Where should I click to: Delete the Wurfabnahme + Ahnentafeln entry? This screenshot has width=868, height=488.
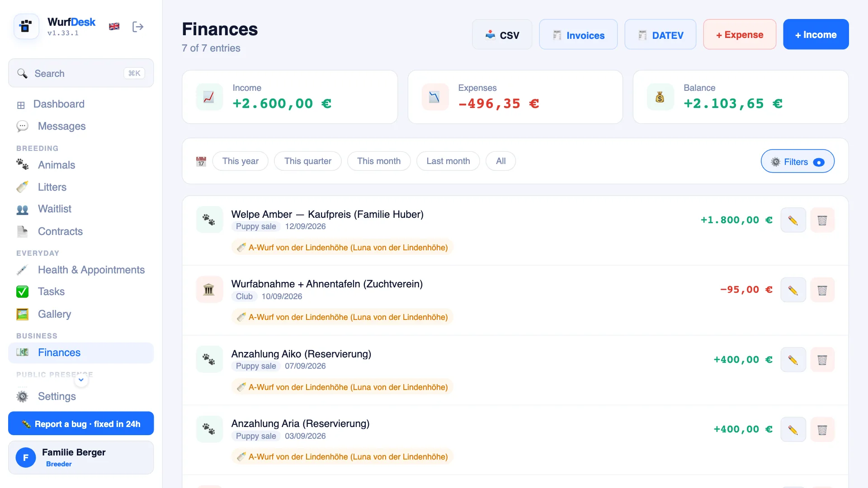coord(822,290)
